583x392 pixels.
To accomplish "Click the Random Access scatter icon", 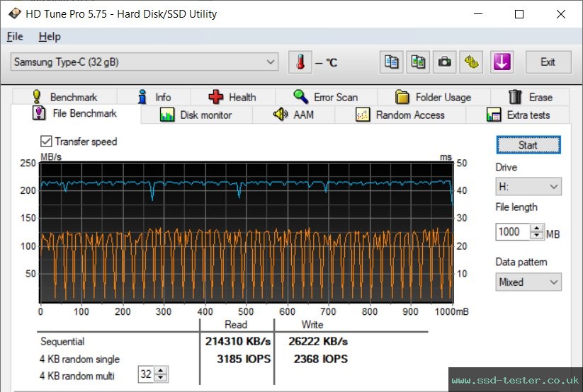I will coord(363,115).
